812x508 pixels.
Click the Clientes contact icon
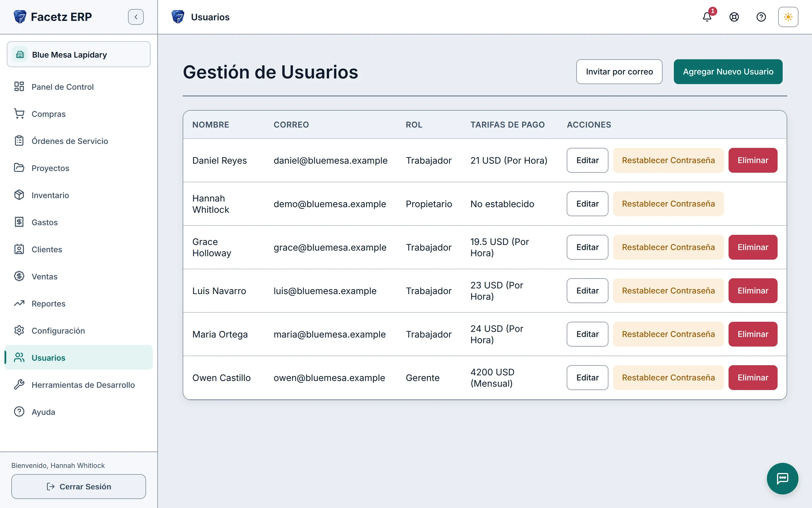pyautogui.click(x=19, y=249)
